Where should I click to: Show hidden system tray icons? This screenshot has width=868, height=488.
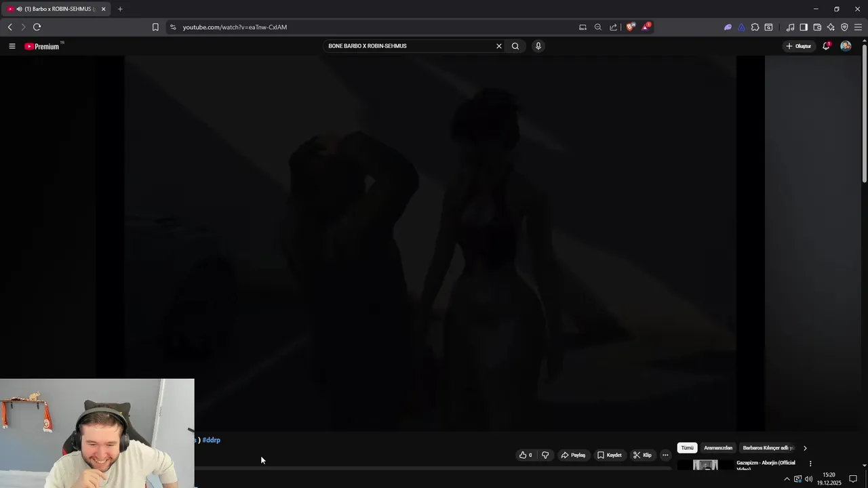787,479
